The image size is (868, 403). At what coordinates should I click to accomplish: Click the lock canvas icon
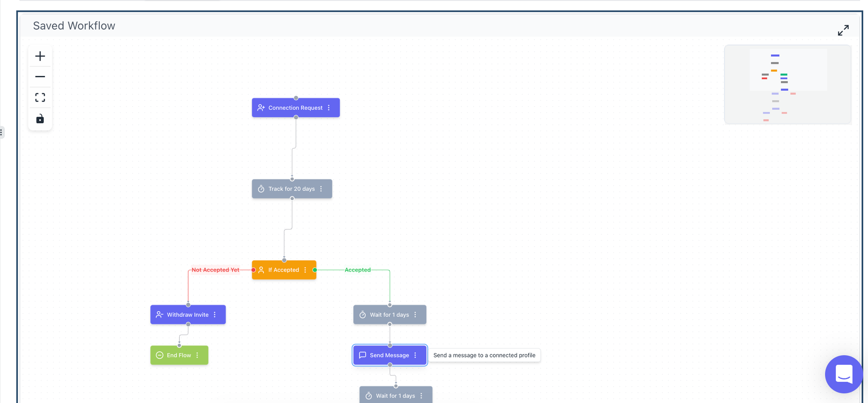pos(40,118)
